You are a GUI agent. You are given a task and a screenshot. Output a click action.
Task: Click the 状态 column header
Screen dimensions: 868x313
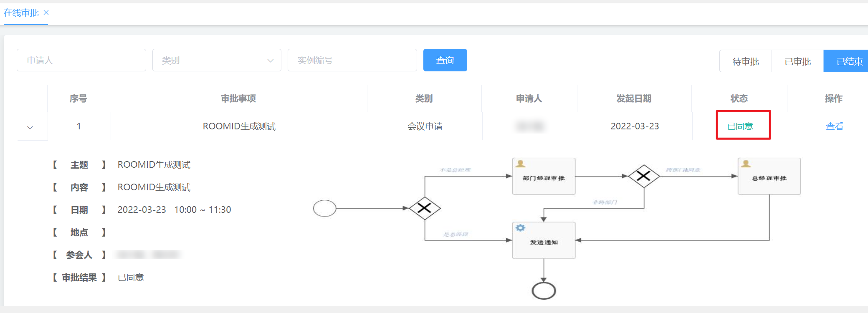pyautogui.click(x=739, y=98)
